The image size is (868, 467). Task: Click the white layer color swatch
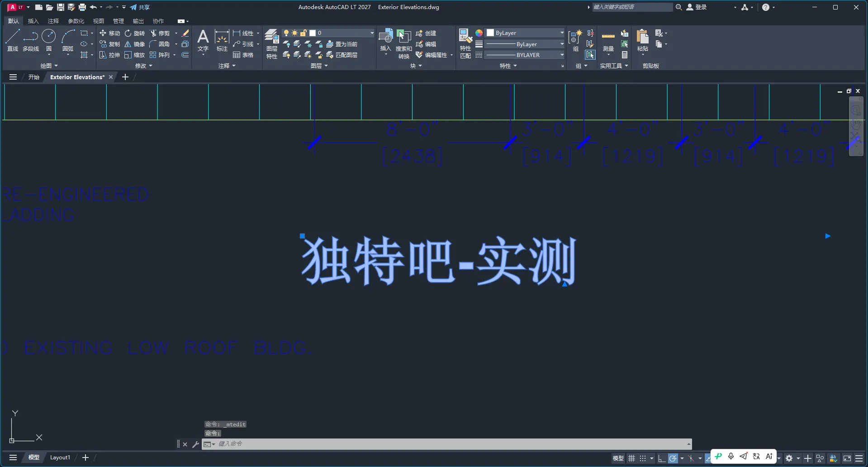click(x=313, y=33)
